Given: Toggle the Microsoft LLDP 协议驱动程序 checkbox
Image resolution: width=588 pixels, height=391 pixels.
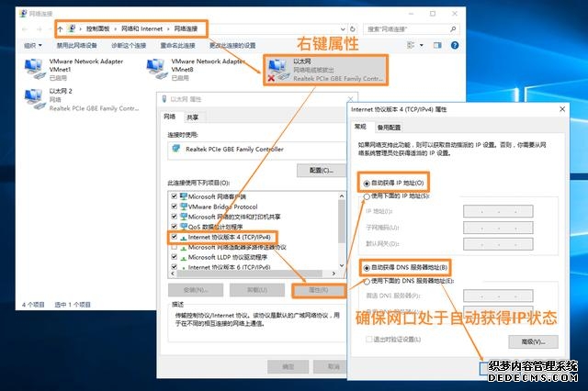Looking at the screenshot, I should 174,257.
